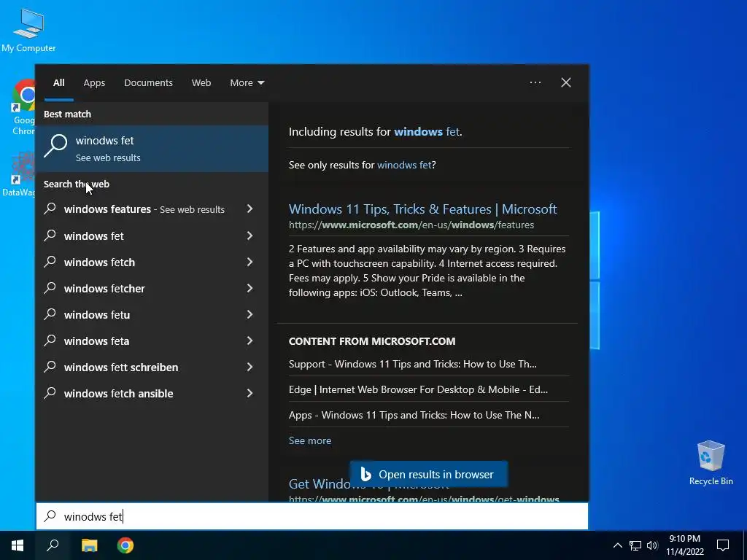Show hidden system tray icons
The image size is (747, 560).
point(617,545)
